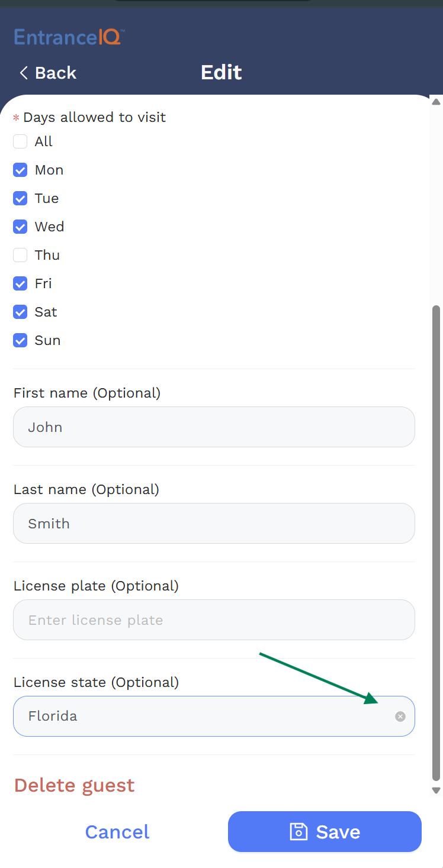The height and width of the screenshot is (868, 443).
Task: Check the All days checkbox
Action: click(x=20, y=141)
